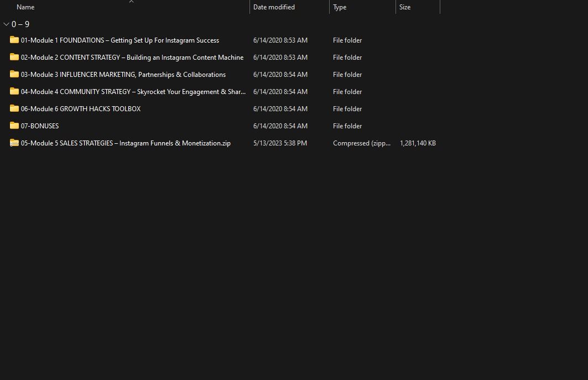Viewport: 588px width, 380px height.
Task: Select the 01-Module 1 FOUNDATIONS folder name text
Action: point(120,40)
